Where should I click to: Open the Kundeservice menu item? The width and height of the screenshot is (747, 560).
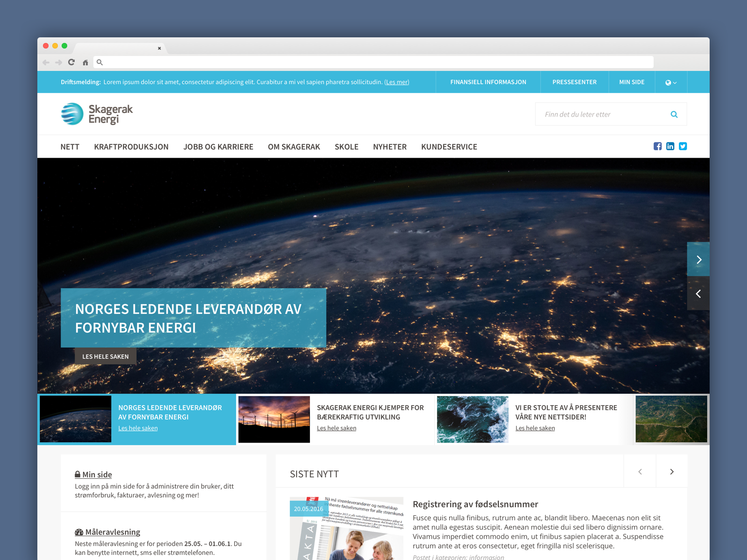click(x=449, y=147)
